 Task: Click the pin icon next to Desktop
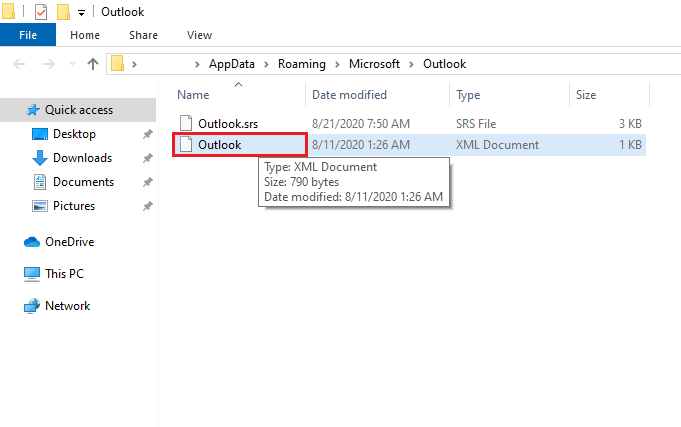coord(148,134)
